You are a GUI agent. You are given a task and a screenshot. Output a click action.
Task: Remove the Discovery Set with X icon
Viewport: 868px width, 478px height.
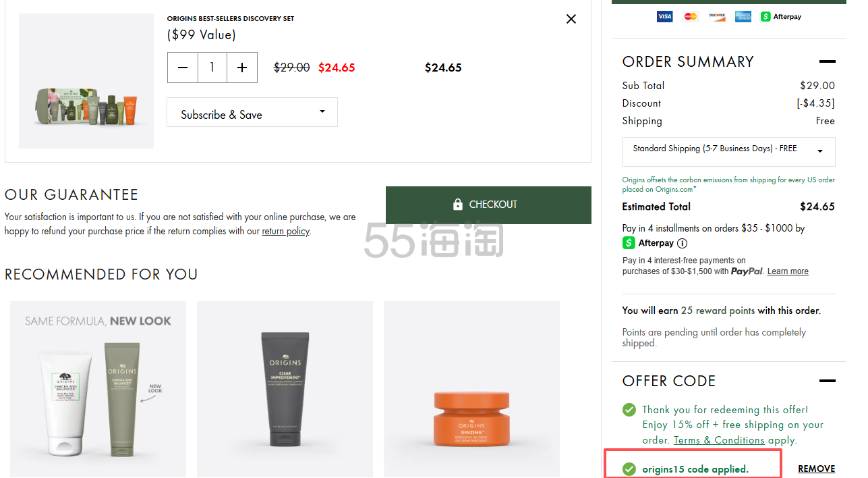pyautogui.click(x=571, y=19)
